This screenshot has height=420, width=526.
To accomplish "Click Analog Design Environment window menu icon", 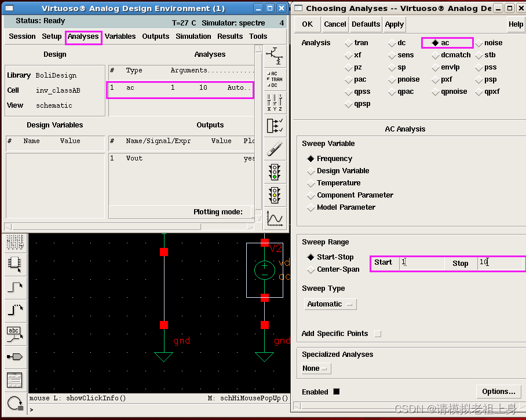I will [x=9, y=8].
